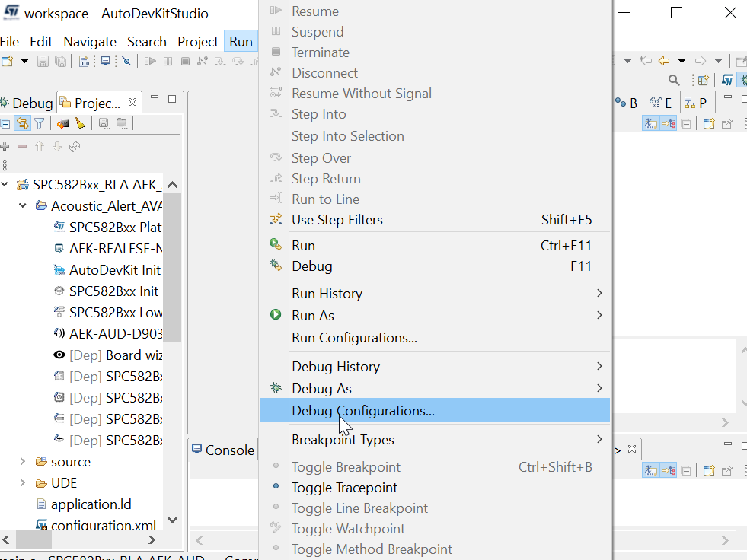Click the Terminate toolbar icon
Screen dimensions: 747x560
185,61
